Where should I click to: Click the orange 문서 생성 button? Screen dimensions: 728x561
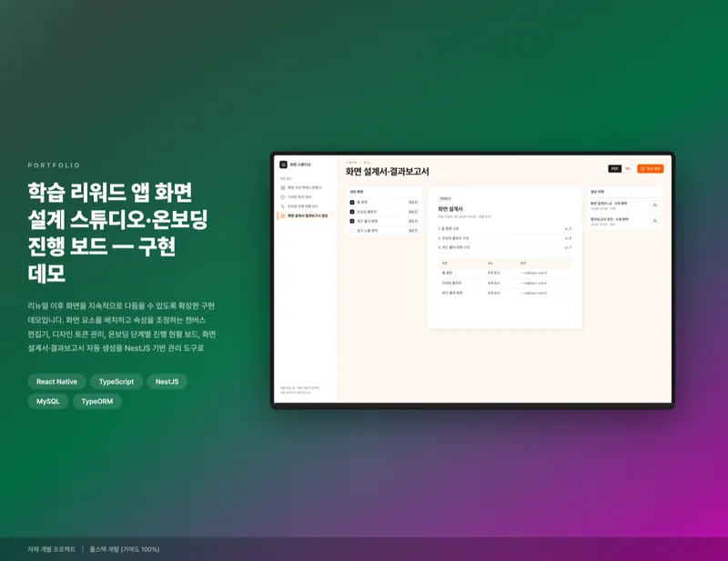[x=650, y=168]
